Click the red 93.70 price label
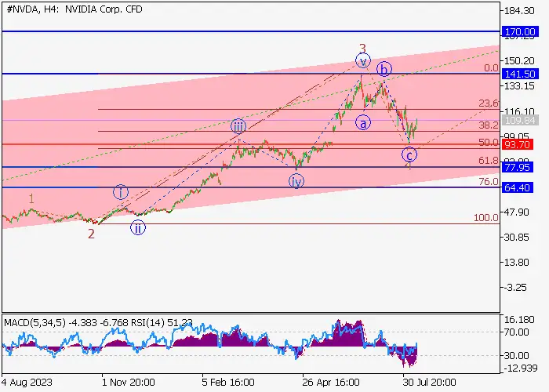 tap(518, 144)
